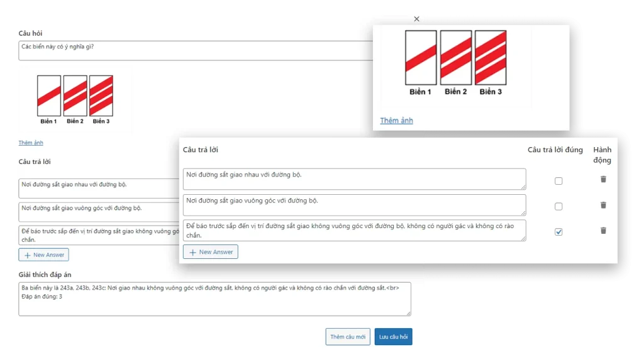Save with the 'Lưu câu hỏi' button
The height and width of the screenshot is (362, 644).
click(x=393, y=337)
